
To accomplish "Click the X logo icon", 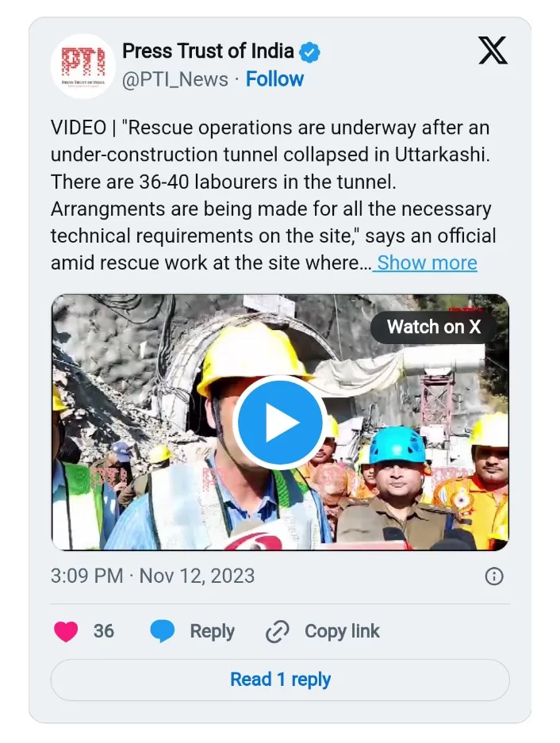I will click(493, 51).
